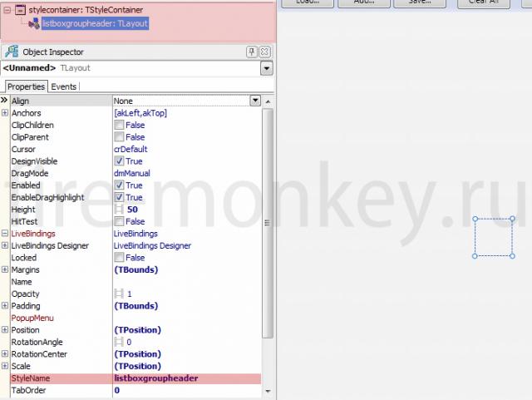The height and width of the screenshot is (400, 532).
Task: Click the RotationAngle value 0
Action: [129, 343]
